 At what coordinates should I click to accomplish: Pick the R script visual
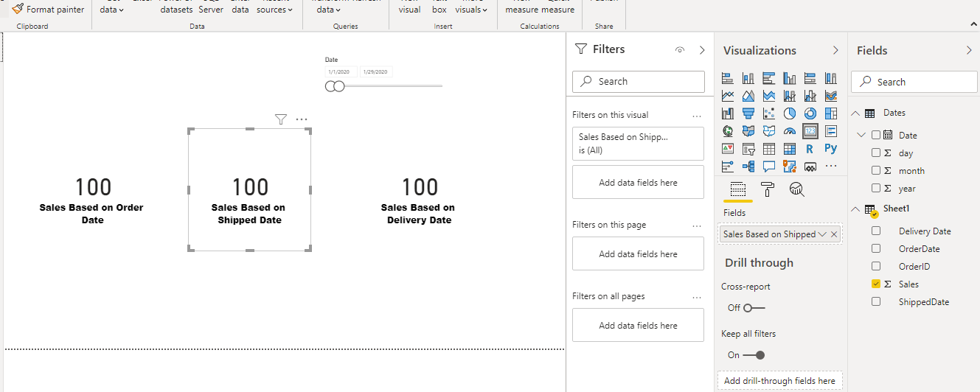(x=810, y=149)
